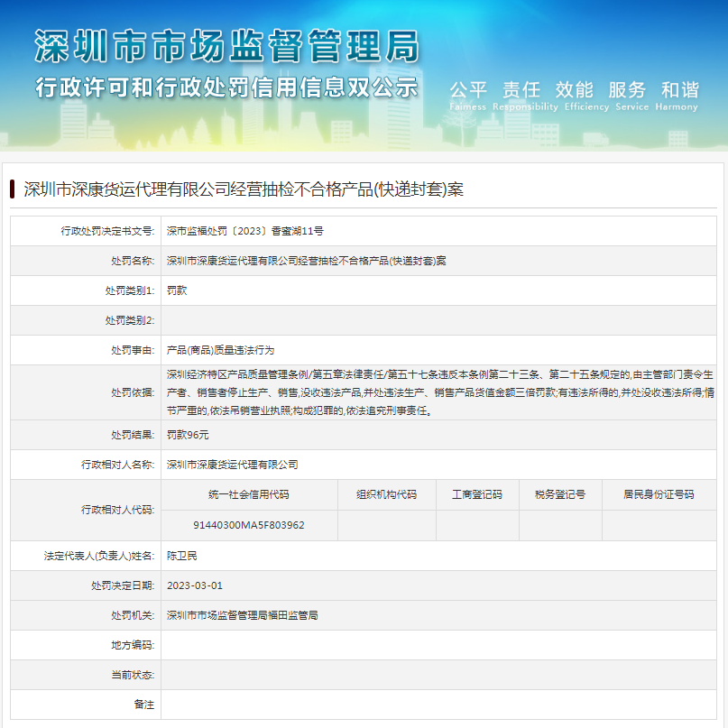This screenshot has height=728, width=728.
Task: Click the 地方编码 label
Action: pyautogui.click(x=133, y=645)
